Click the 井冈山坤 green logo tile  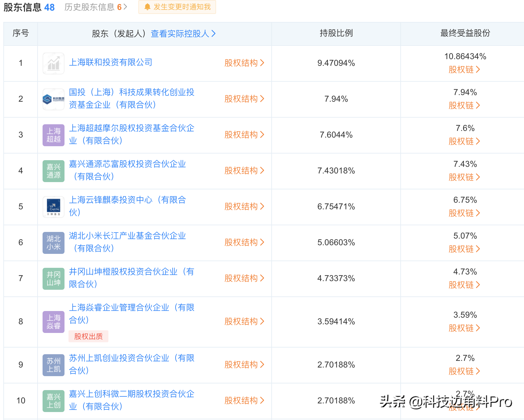pyautogui.click(x=54, y=278)
